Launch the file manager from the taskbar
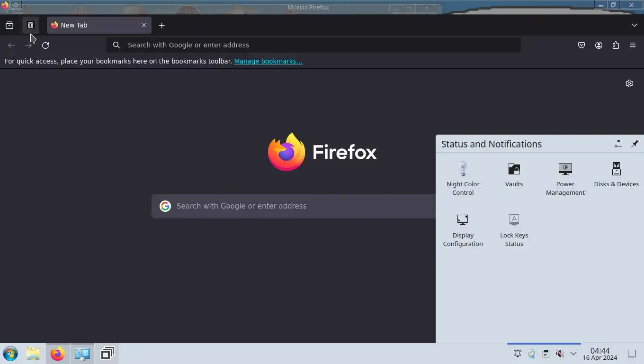The height and width of the screenshot is (364, 644). coord(33,354)
